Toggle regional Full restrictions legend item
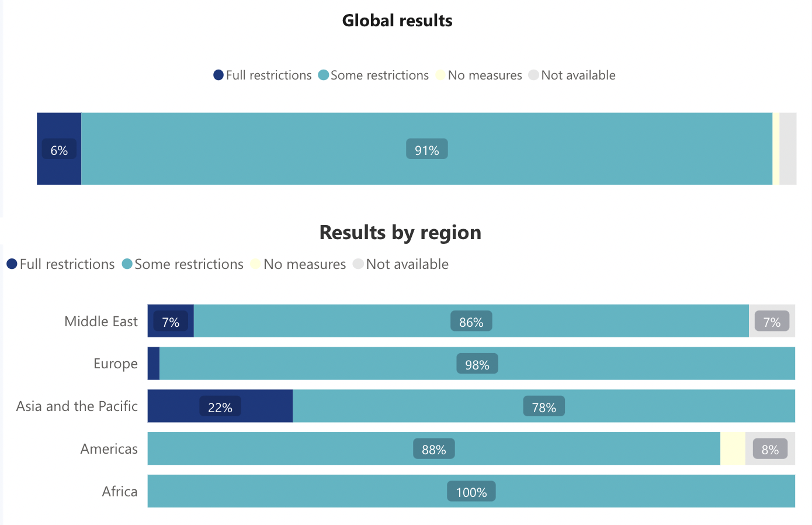 coord(61,264)
